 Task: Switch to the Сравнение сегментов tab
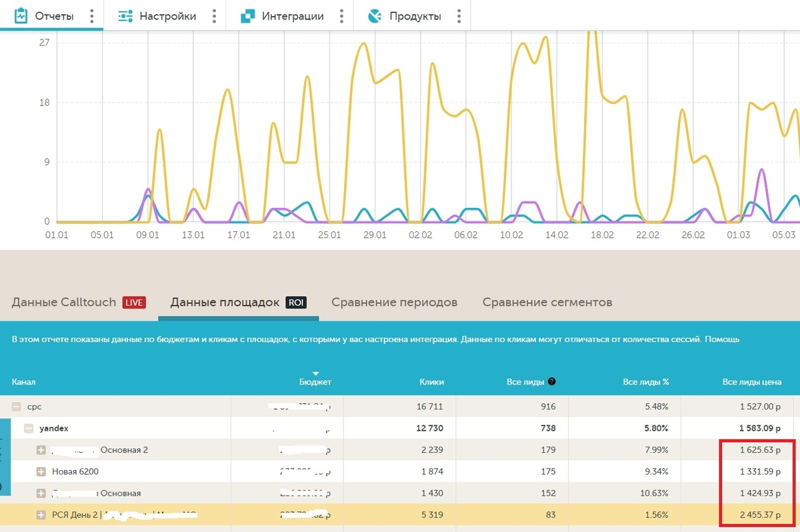click(x=547, y=303)
